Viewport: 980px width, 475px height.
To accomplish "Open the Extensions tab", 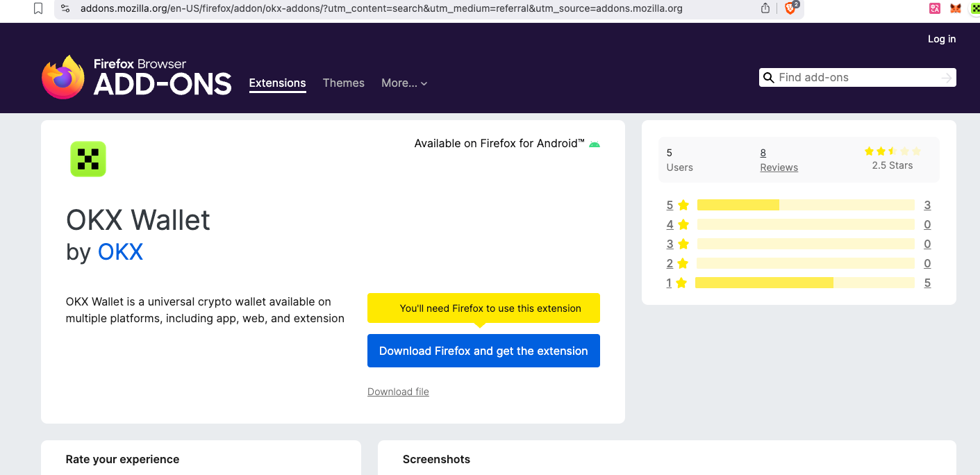I will [277, 83].
